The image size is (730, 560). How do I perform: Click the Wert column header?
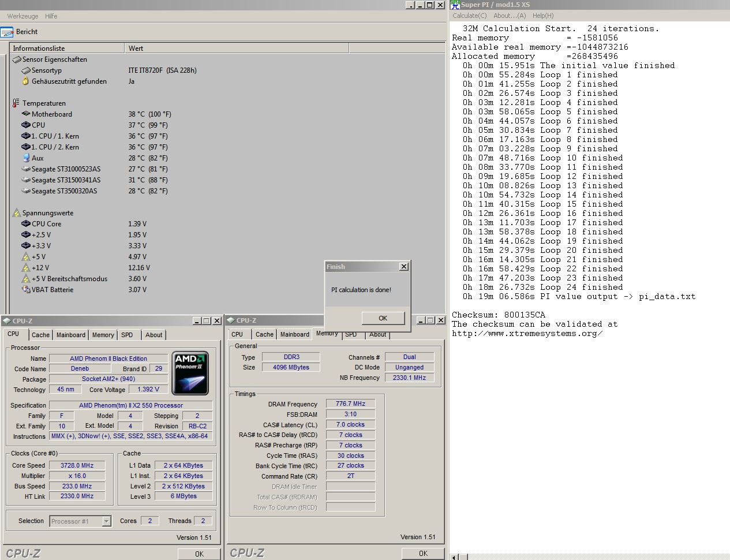237,48
